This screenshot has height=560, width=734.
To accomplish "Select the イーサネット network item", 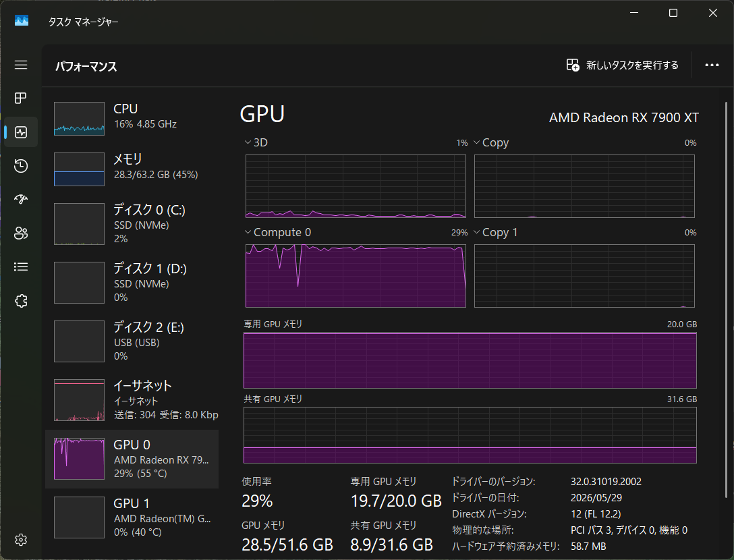I will 132,400.
